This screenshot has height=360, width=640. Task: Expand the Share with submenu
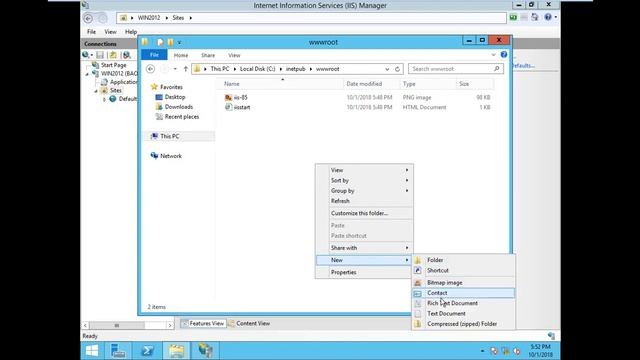[x=364, y=248]
